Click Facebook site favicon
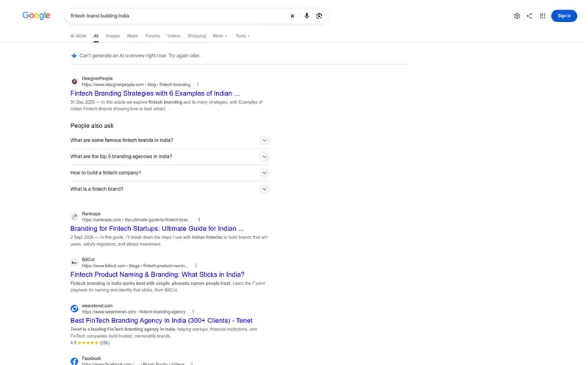The height and width of the screenshot is (365, 588). coord(74,361)
